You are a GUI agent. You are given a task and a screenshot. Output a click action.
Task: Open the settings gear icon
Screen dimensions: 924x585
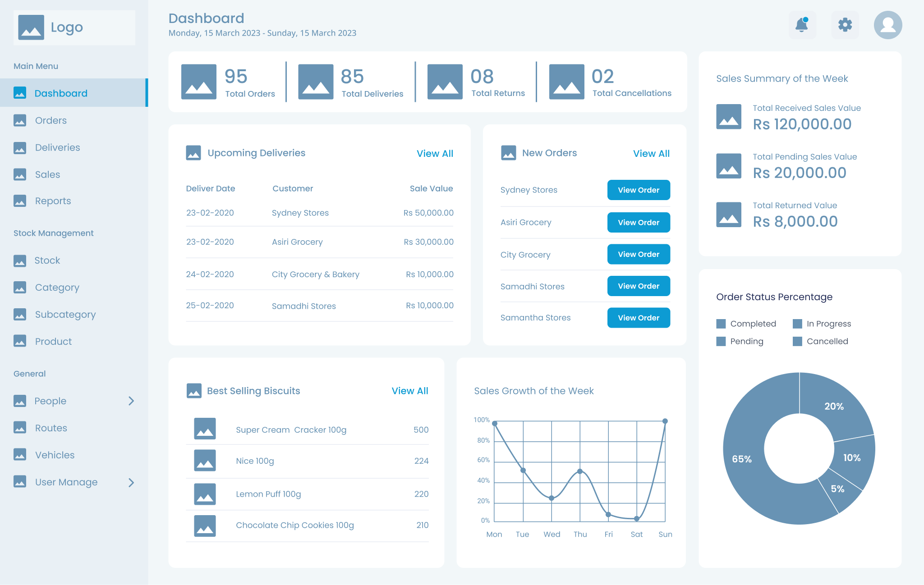click(x=845, y=25)
